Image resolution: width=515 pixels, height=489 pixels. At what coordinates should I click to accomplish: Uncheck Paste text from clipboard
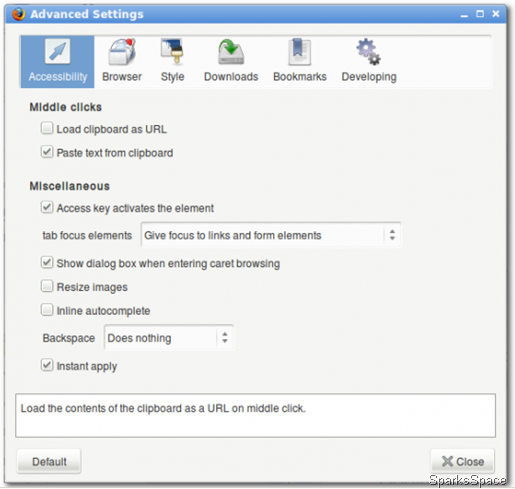pyautogui.click(x=47, y=152)
